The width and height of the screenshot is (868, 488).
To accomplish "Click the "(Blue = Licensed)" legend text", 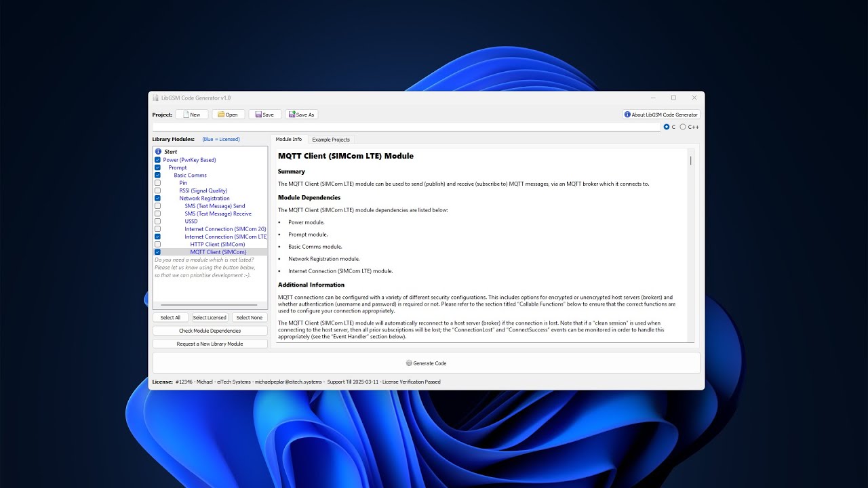I will coord(221,139).
